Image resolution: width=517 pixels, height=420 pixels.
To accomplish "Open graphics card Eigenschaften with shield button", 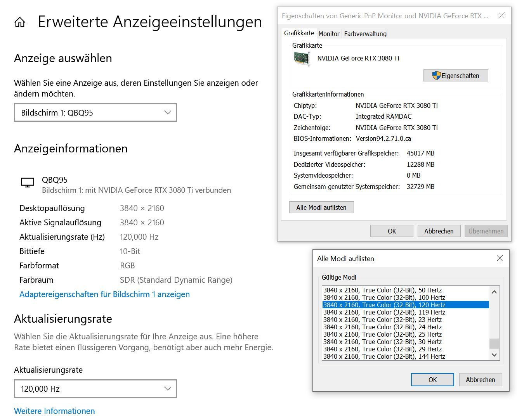I will click(x=456, y=76).
